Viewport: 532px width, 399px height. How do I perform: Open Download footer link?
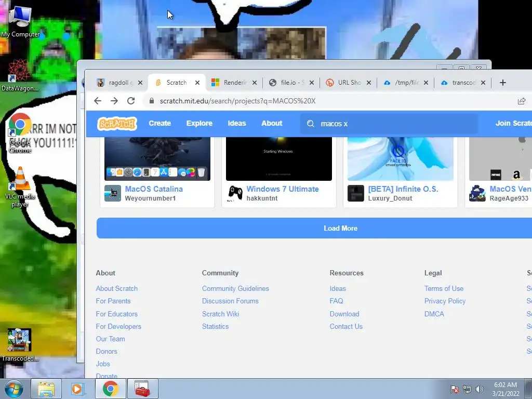(x=344, y=314)
